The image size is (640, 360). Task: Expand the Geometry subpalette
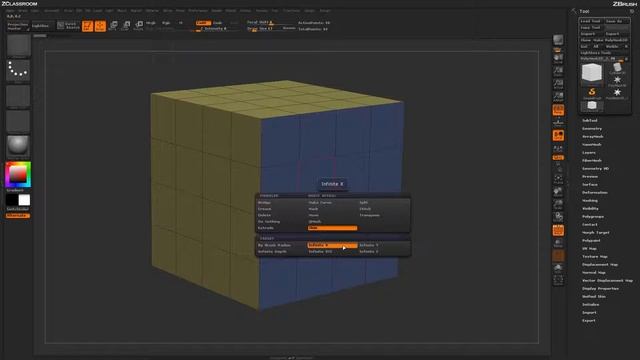(591, 129)
